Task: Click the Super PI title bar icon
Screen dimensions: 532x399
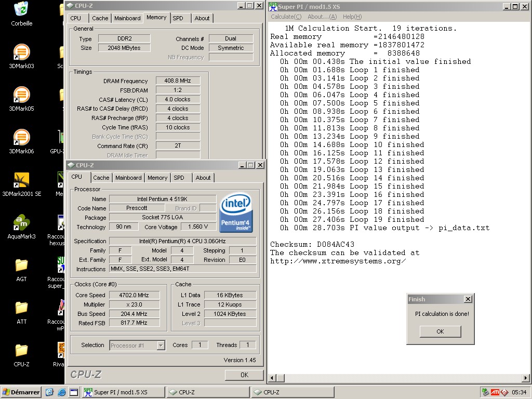Action: click(x=273, y=6)
